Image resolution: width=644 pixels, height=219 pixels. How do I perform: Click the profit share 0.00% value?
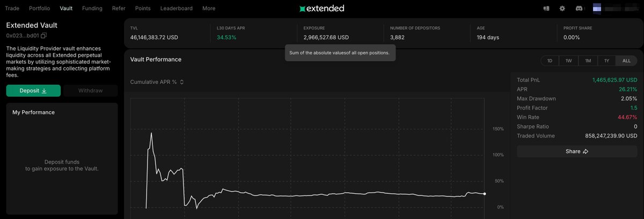(572, 38)
